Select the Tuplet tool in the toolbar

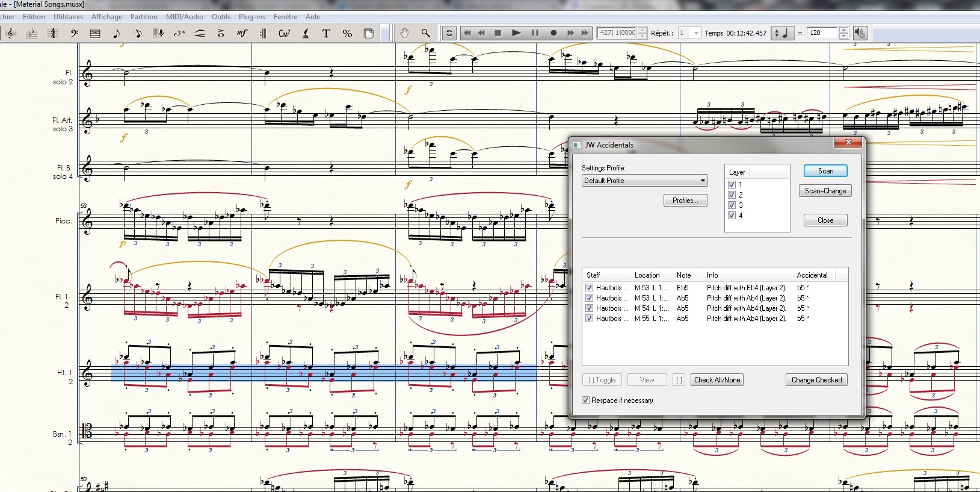pos(179,33)
